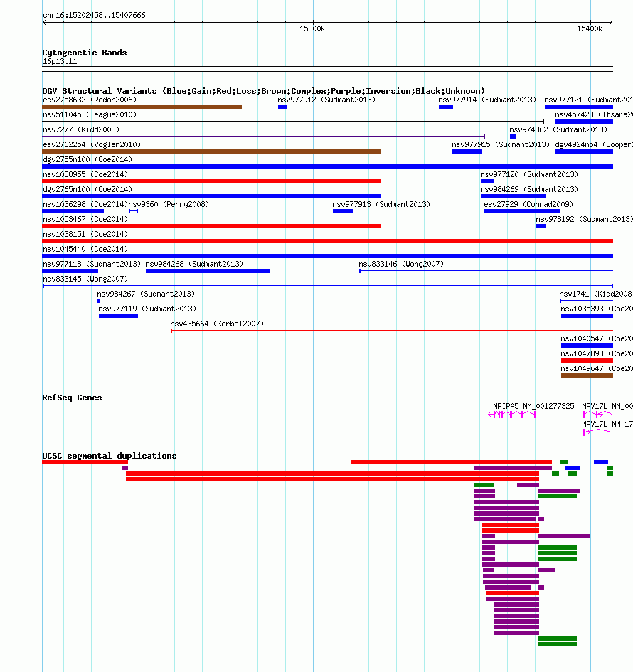
Task: Open nsv977914 (Sudmant2013) variant label
Action: point(487,100)
